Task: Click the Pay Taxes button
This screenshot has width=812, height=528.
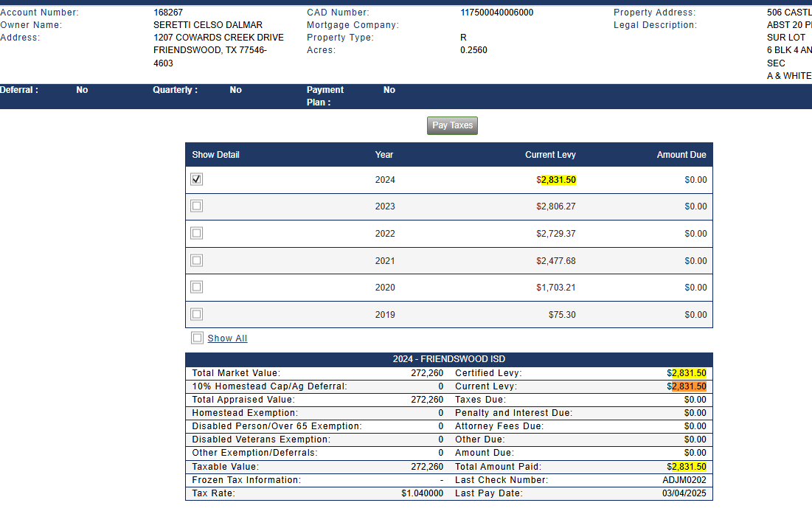Action: tap(452, 125)
